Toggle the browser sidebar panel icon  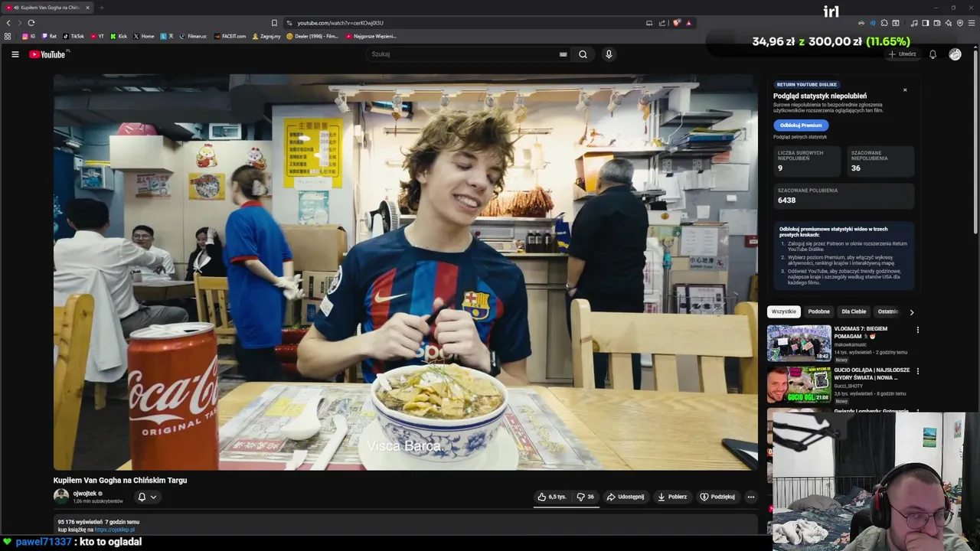926,23
